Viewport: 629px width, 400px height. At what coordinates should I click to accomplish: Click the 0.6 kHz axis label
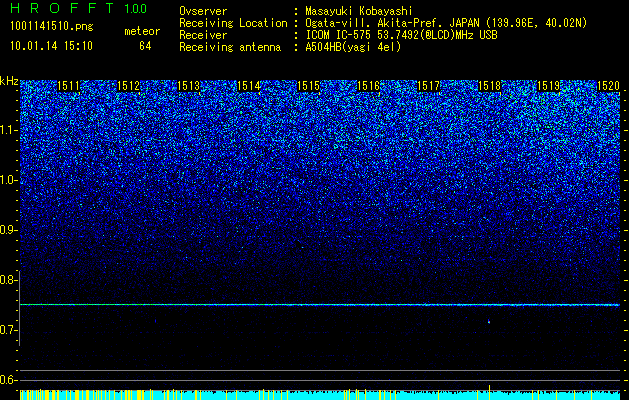(8, 380)
